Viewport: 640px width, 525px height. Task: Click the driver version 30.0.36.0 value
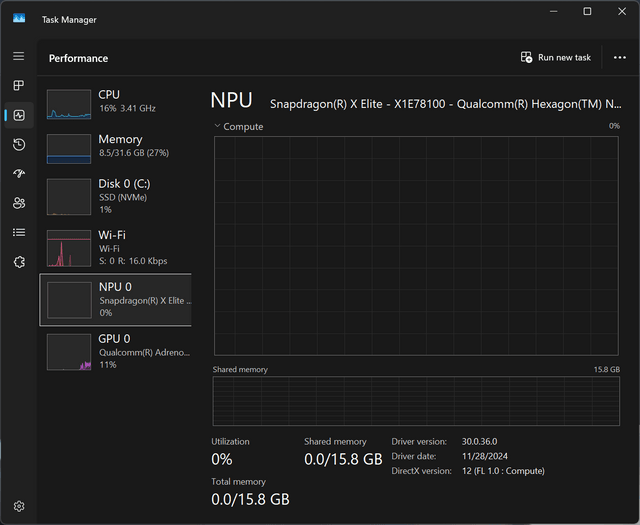pos(480,441)
